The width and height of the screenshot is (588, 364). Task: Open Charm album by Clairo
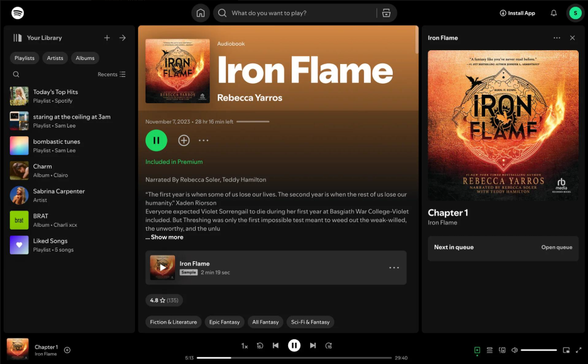click(x=69, y=170)
